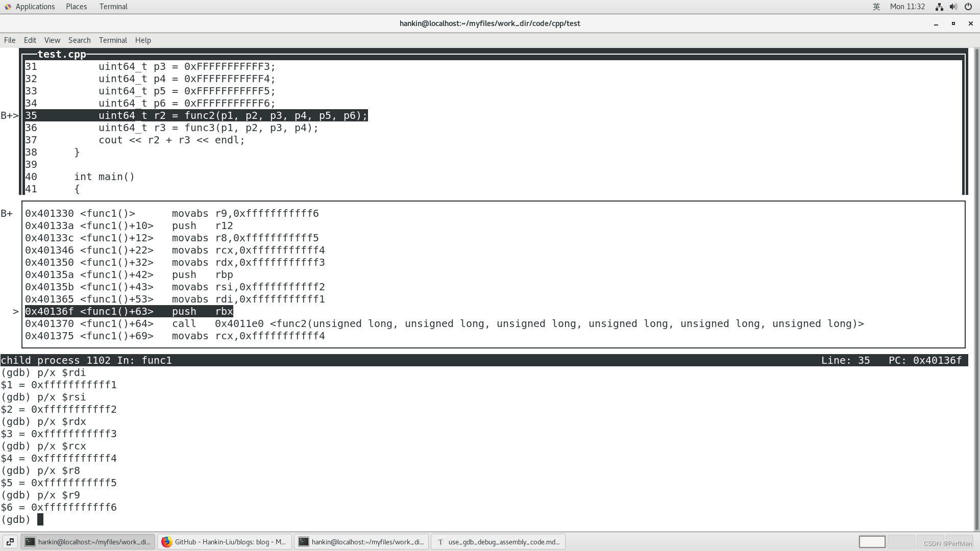The height and width of the screenshot is (551, 980).
Task: Open the Search menu
Action: 79,40
